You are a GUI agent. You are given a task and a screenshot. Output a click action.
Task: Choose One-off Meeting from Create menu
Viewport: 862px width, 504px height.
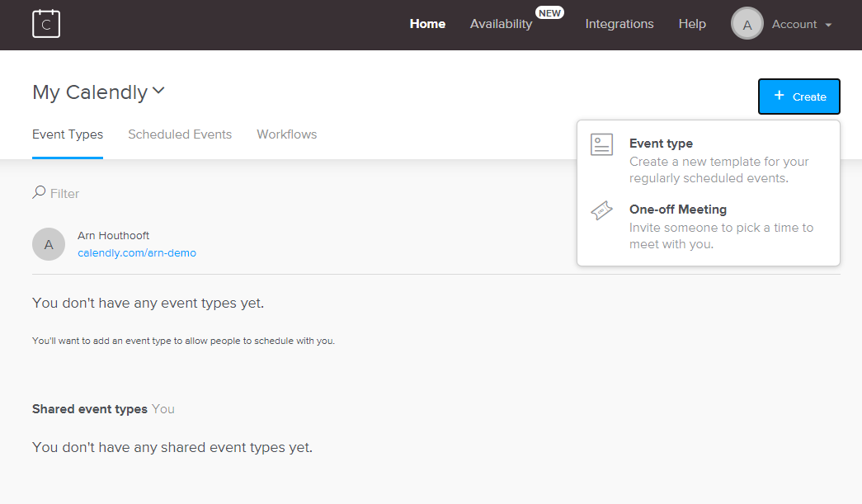tap(709, 226)
